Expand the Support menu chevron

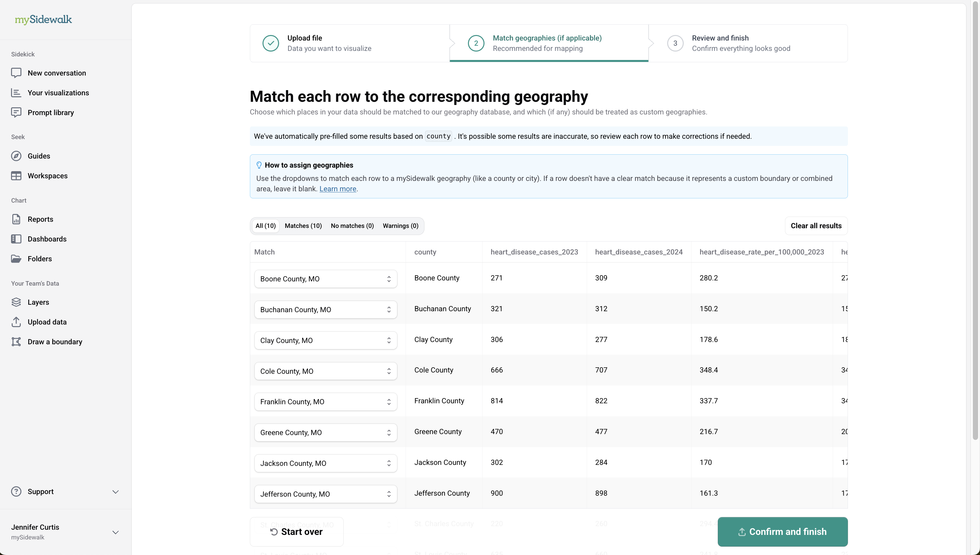point(116,492)
